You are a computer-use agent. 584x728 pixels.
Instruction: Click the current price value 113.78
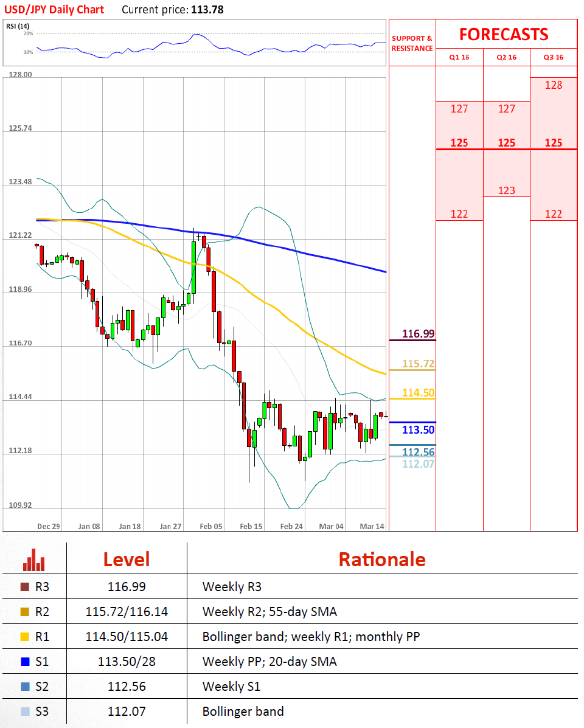coord(207,10)
